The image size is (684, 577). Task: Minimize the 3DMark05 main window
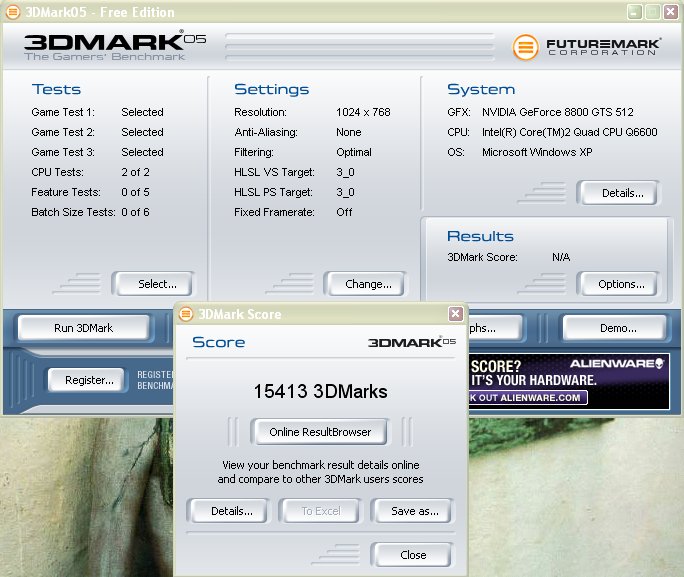pos(635,12)
